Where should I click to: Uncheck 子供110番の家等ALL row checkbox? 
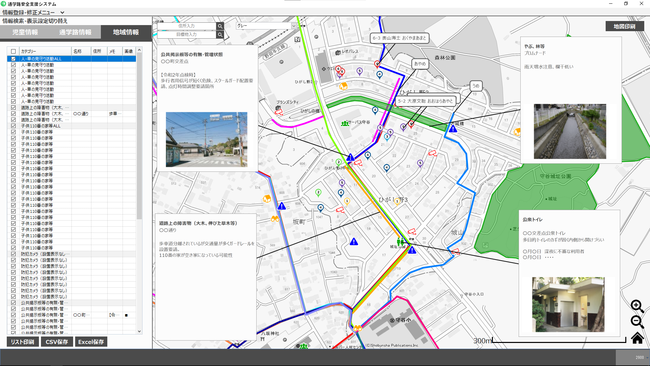(13, 126)
